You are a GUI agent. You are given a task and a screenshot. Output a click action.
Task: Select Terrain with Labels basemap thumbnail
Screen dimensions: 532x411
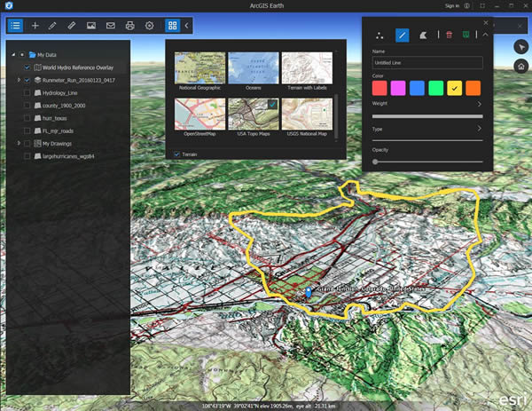307,68
